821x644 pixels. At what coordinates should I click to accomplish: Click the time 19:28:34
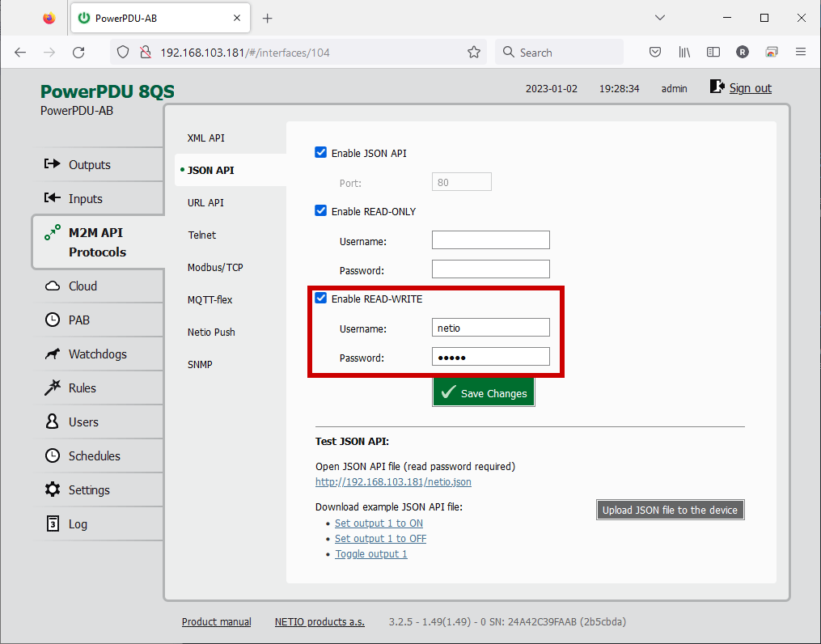tap(619, 89)
